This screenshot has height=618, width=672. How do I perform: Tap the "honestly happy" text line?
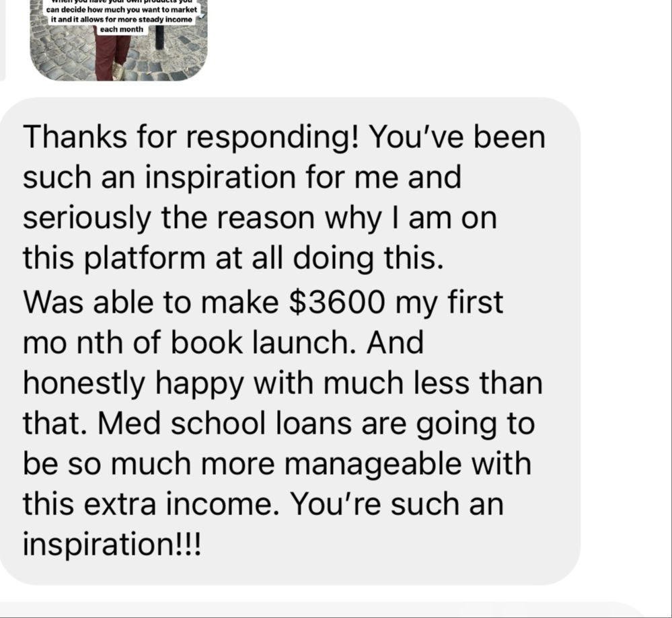coord(134,383)
